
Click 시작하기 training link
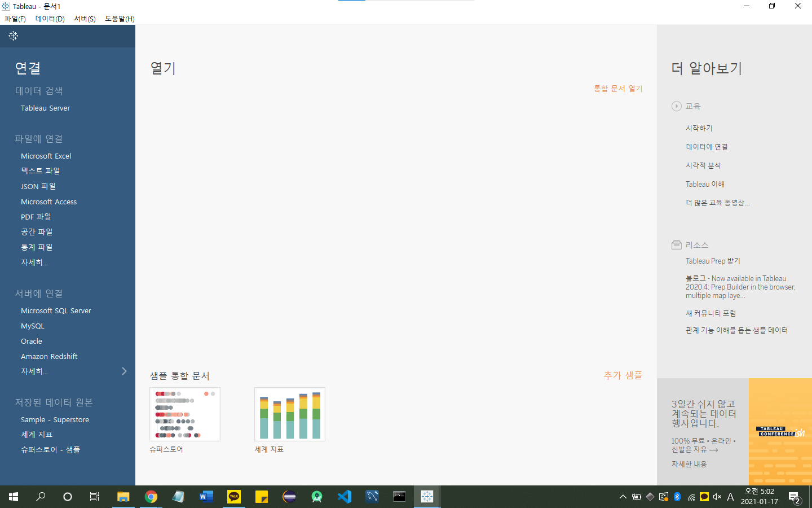pyautogui.click(x=699, y=128)
